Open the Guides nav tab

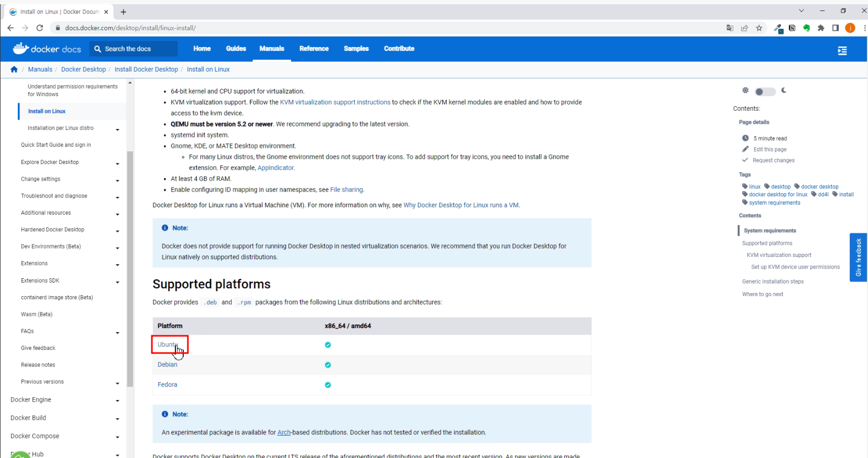[236, 49]
